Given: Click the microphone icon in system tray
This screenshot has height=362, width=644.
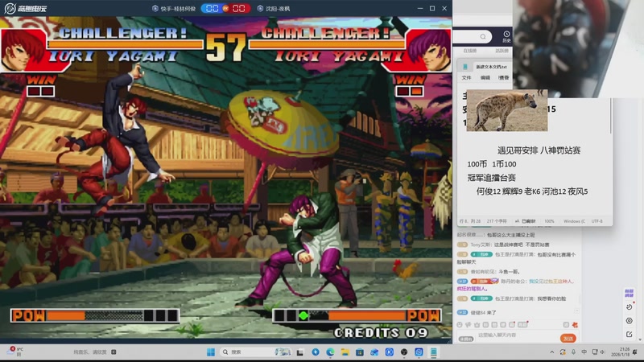Looking at the screenshot, I should [x=573, y=352].
